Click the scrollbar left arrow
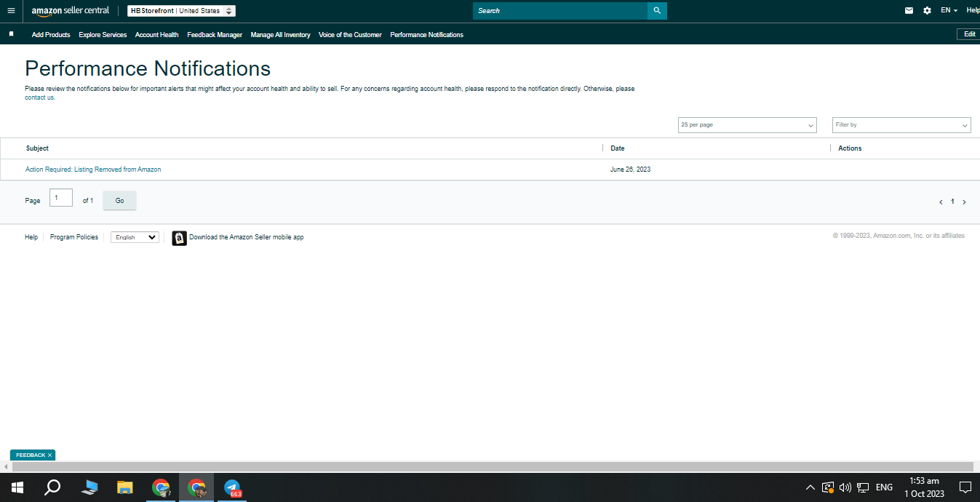Viewport: 980px width, 502px height. [6, 466]
